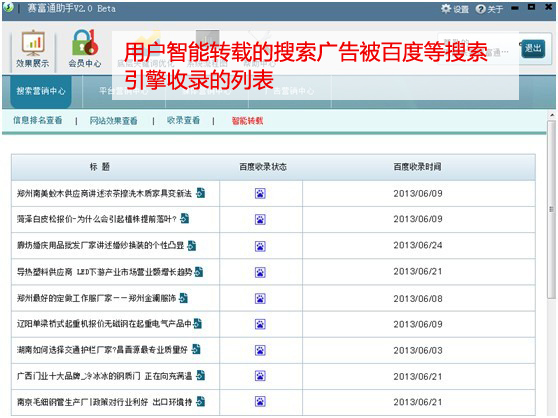
Task: Open document icon for 廊坊婚庆用品批发 row
Action: 191,245
